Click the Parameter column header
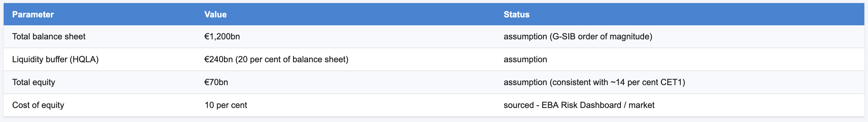This screenshot has width=868, height=122. click(x=33, y=15)
